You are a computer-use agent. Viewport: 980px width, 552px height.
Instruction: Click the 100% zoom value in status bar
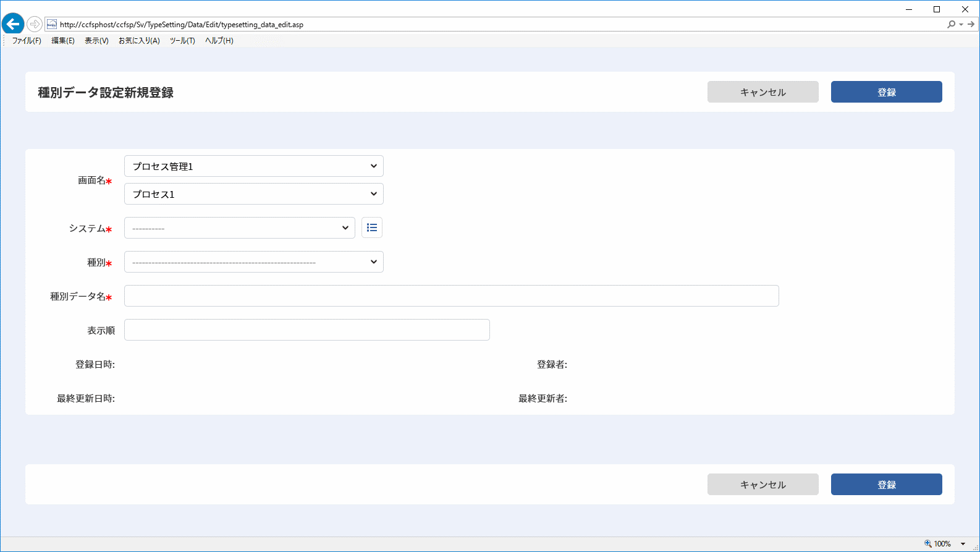[942, 544]
